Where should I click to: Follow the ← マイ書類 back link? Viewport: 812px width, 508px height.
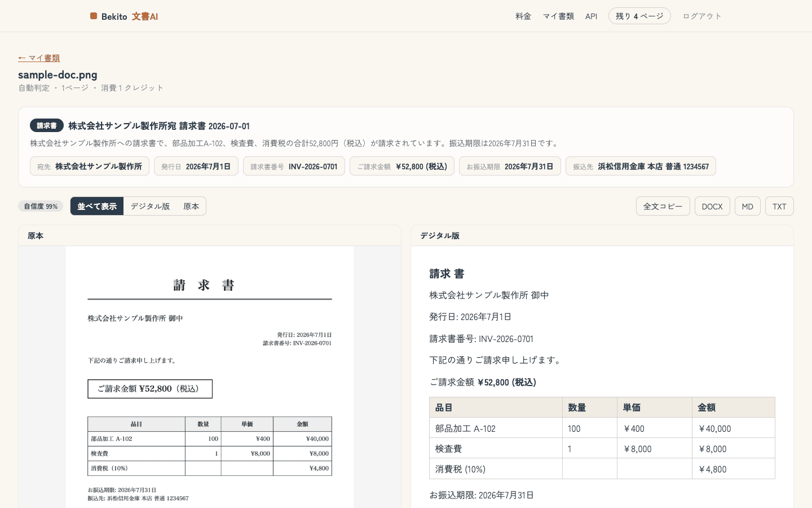39,58
